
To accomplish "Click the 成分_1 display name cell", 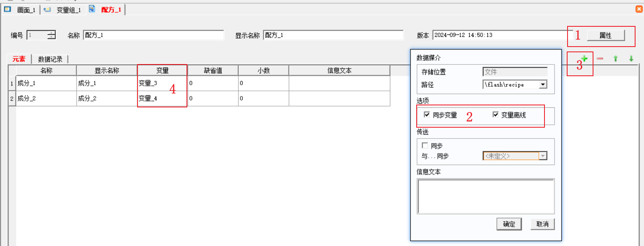I will click(x=107, y=83).
